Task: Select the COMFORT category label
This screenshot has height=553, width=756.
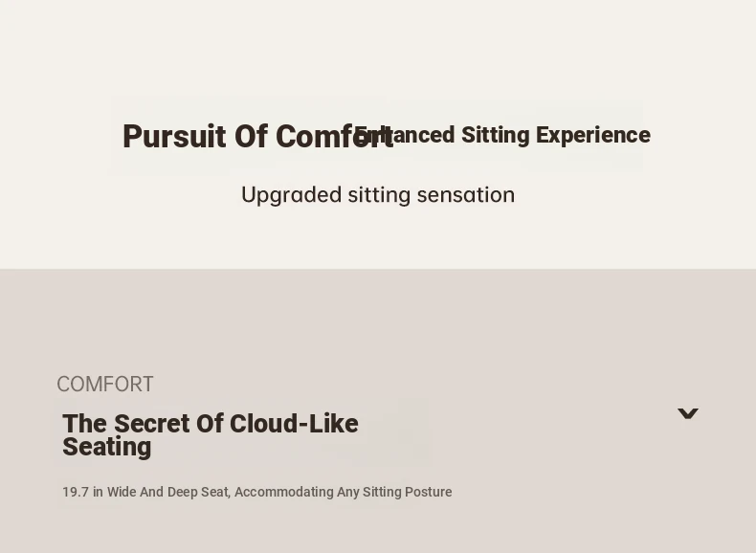Action: [105, 385]
